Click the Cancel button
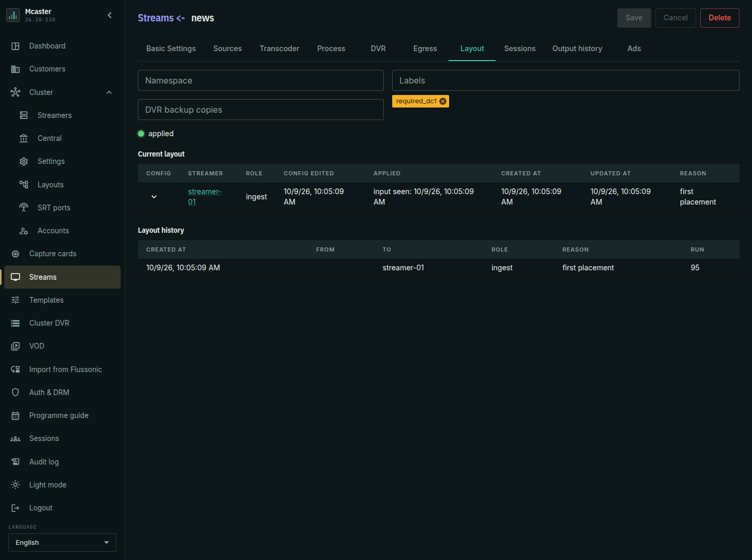 [x=675, y=18]
